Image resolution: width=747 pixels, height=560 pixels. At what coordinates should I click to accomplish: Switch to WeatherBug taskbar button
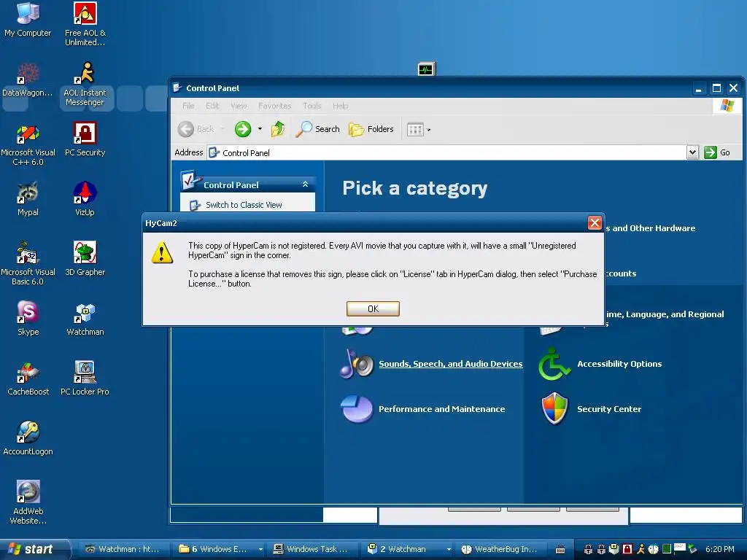click(500, 549)
